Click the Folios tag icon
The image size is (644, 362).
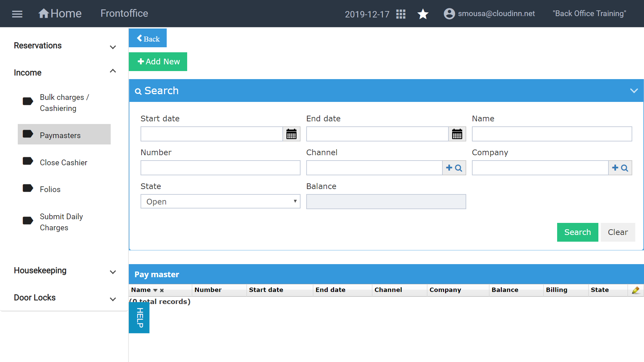click(28, 188)
